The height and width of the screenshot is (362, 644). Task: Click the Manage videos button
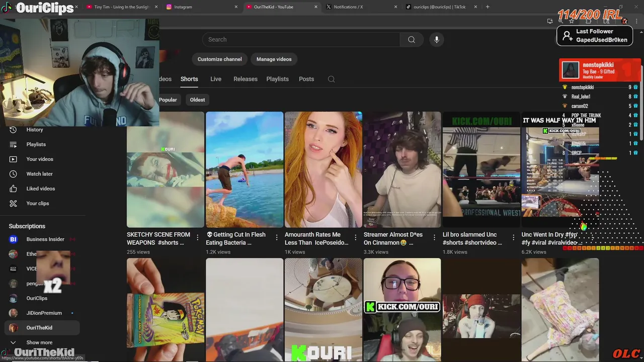(274, 59)
